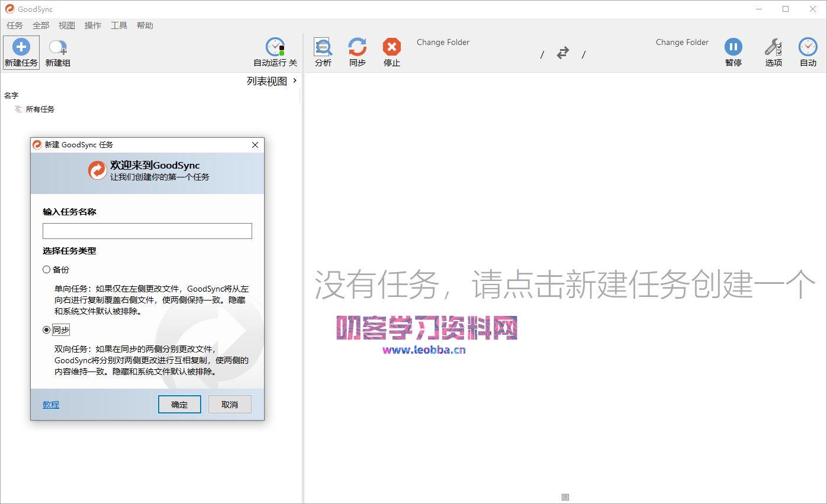Confirm new task with the 确定 button

pyautogui.click(x=179, y=404)
